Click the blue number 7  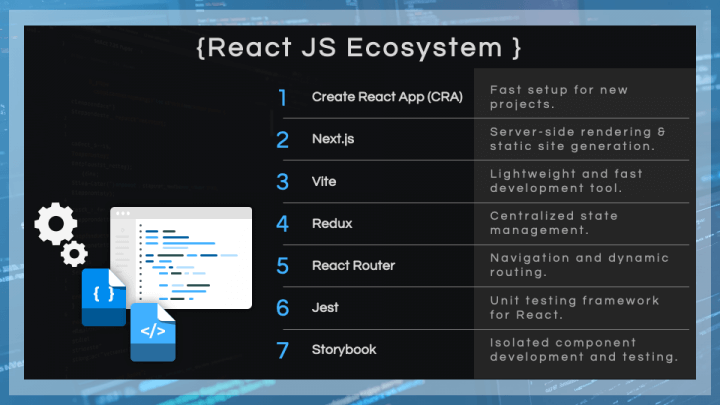pos(282,350)
